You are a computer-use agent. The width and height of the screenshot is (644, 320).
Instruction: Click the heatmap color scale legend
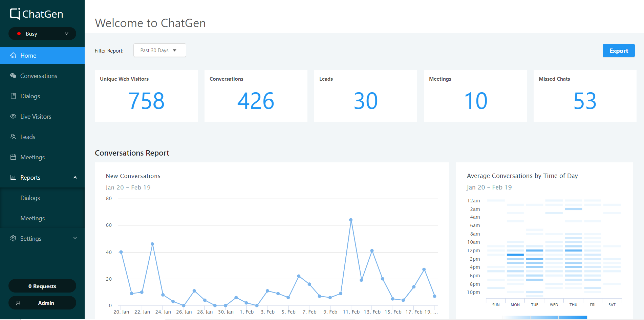544,317
